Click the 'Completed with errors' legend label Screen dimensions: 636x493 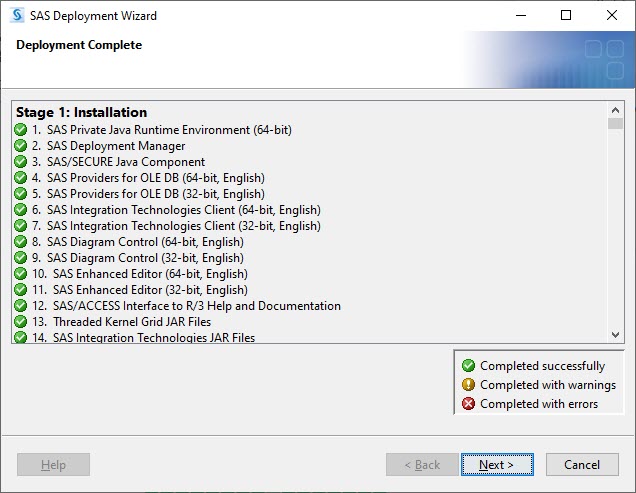point(539,404)
